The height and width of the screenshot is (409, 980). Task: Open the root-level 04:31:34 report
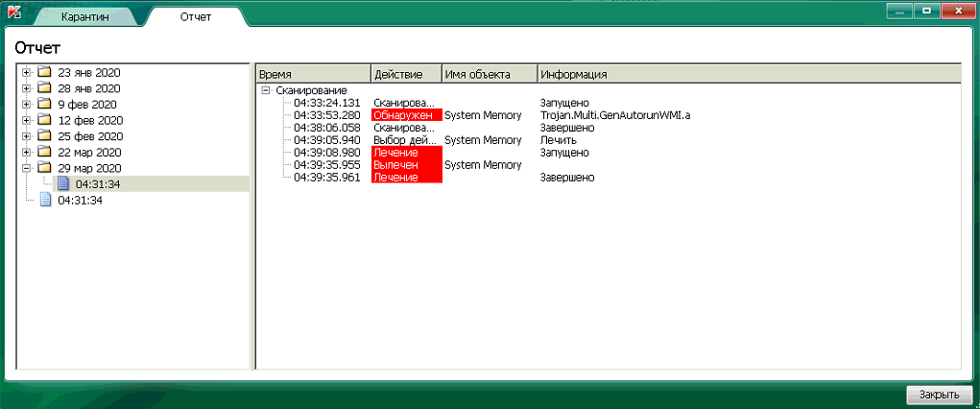[x=80, y=200]
